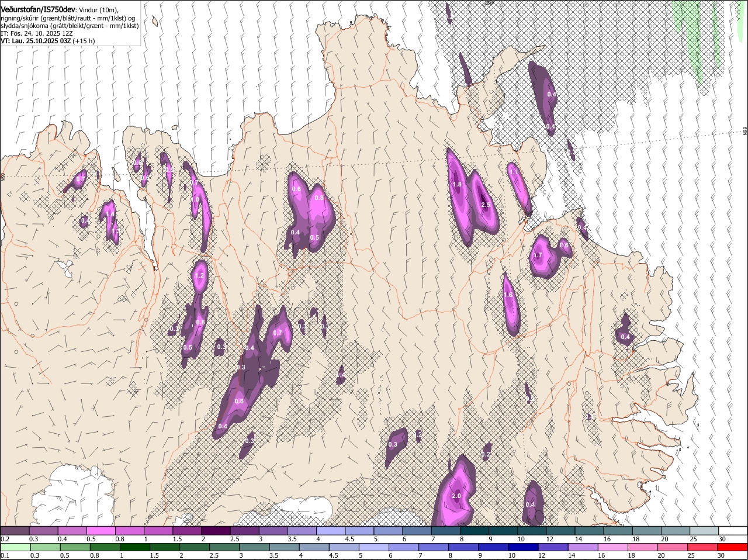748x560 pixels.
Task: Click the VT: Lau. 25.10.2025 03Z (+15 h) line
Action: [x=47, y=41]
